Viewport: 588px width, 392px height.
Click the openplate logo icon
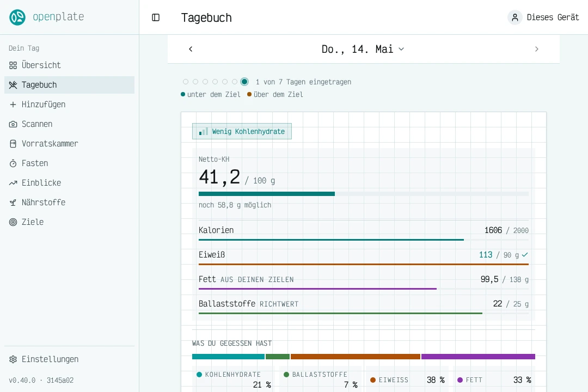pyautogui.click(x=17, y=17)
